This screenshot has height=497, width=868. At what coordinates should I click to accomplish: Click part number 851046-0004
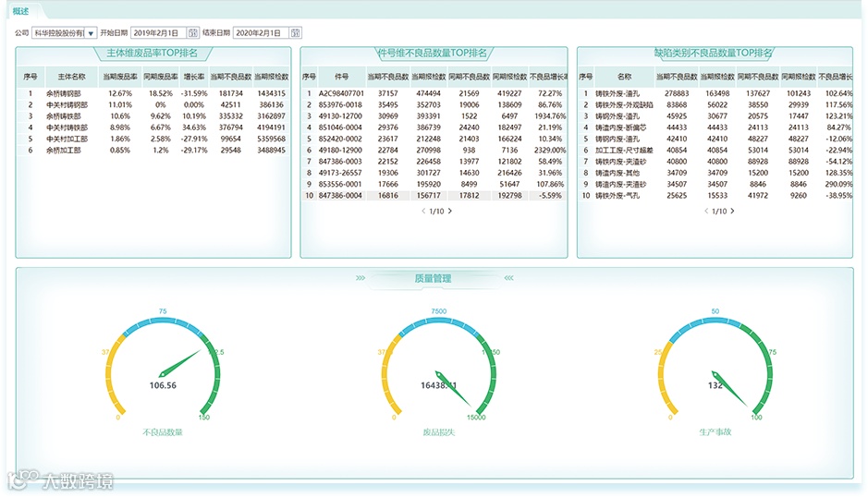coord(340,127)
